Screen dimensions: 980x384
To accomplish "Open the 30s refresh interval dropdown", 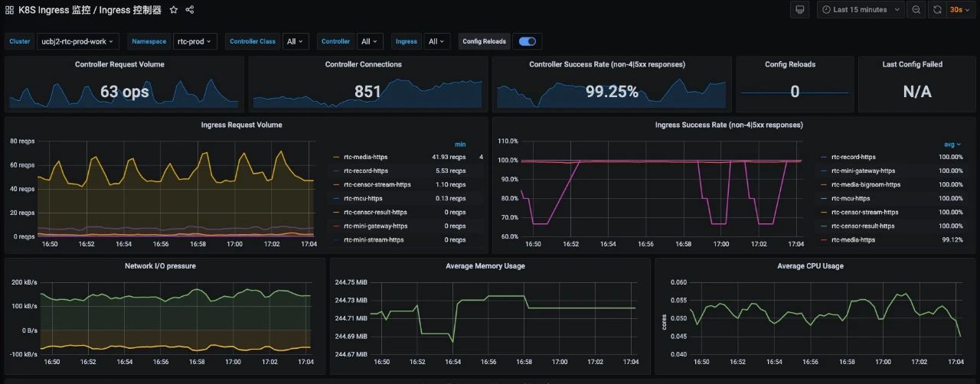I will pyautogui.click(x=960, y=10).
